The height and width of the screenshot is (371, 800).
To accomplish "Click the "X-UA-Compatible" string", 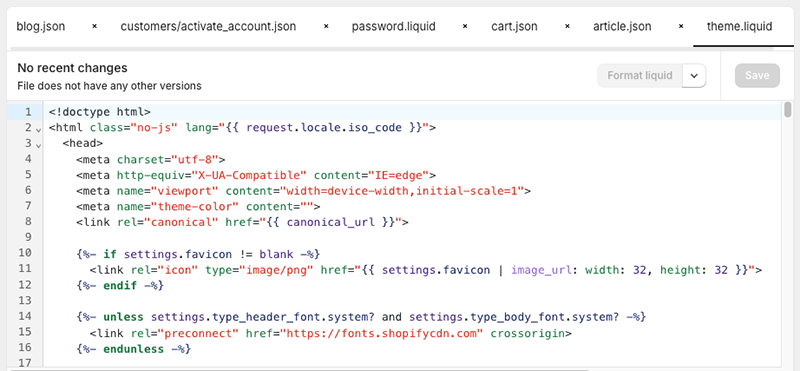I will (249, 175).
